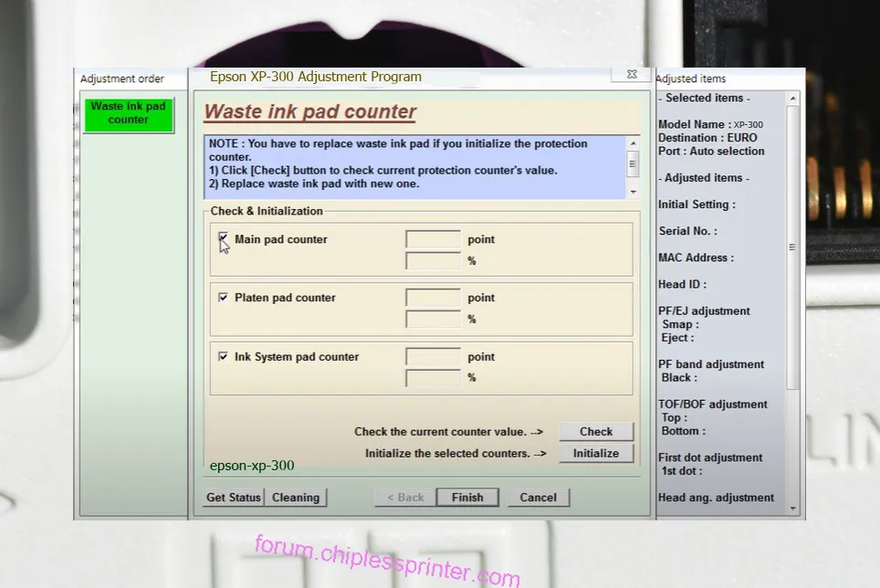Click the Ink System pad counter point field

click(433, 356)
